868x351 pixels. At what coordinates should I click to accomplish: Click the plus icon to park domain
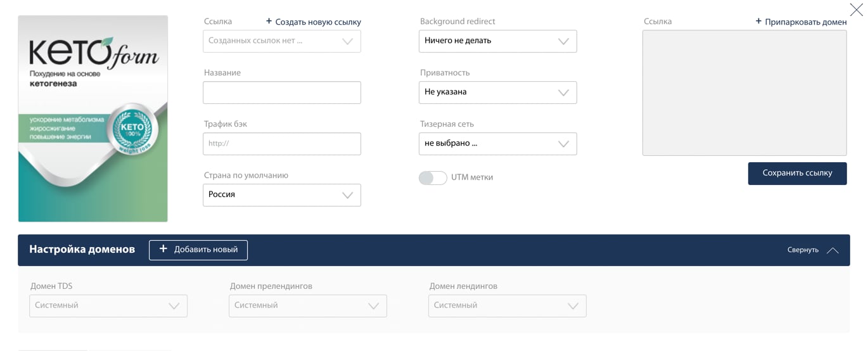pyautogui.click(x=758, y=22)
